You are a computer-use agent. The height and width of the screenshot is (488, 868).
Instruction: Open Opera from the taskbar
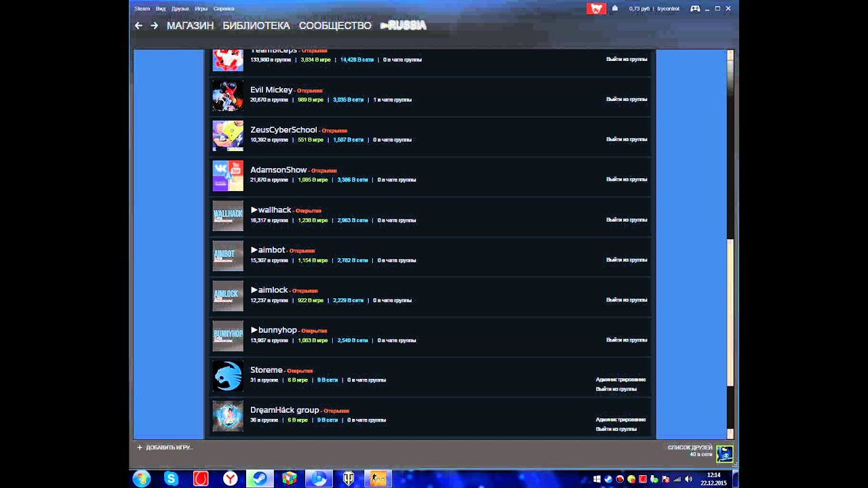click(x=201, y=479)
